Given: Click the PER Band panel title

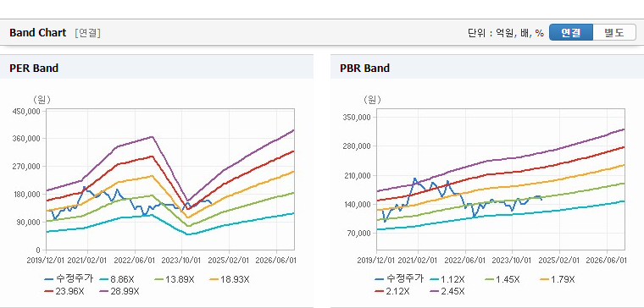Looking at the screenshot, I should [34, 68].
